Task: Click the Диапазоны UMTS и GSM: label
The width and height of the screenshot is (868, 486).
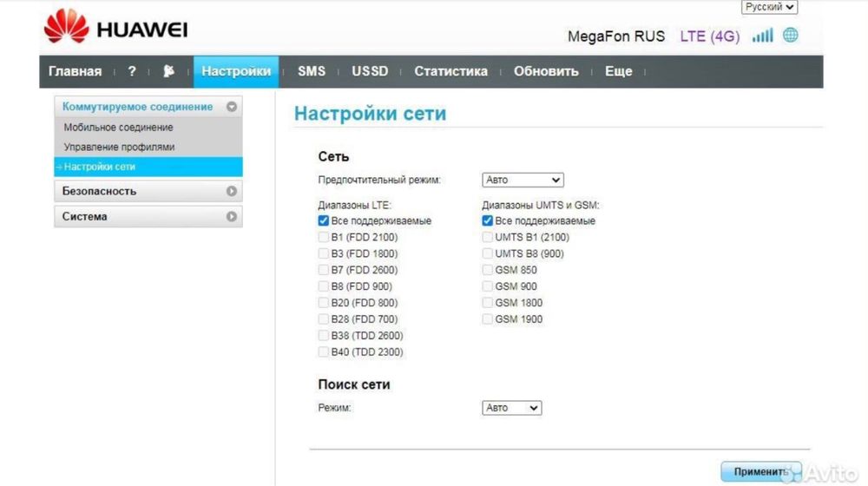Action: [x=540, y=206]
